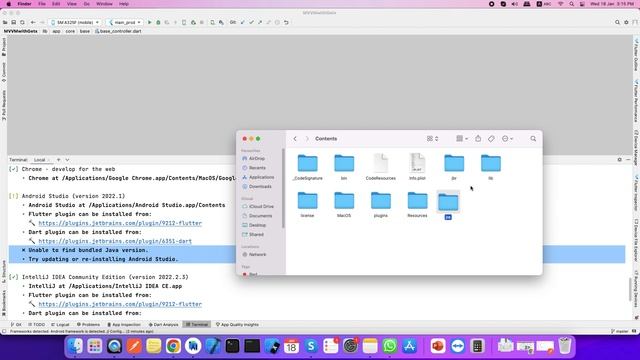Open the Pull Requests side tab

click(x=4, y=105)
